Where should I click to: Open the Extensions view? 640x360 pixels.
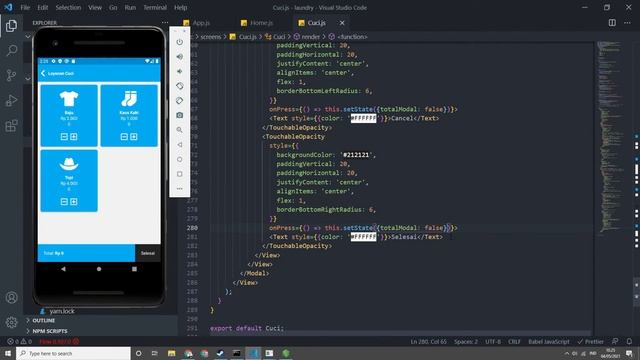click(x=11, y=125)
